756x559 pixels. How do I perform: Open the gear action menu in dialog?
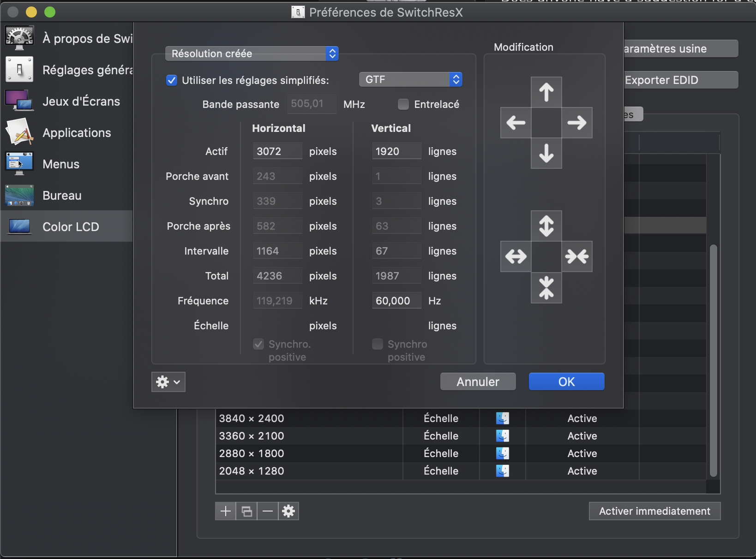(168, 382)
